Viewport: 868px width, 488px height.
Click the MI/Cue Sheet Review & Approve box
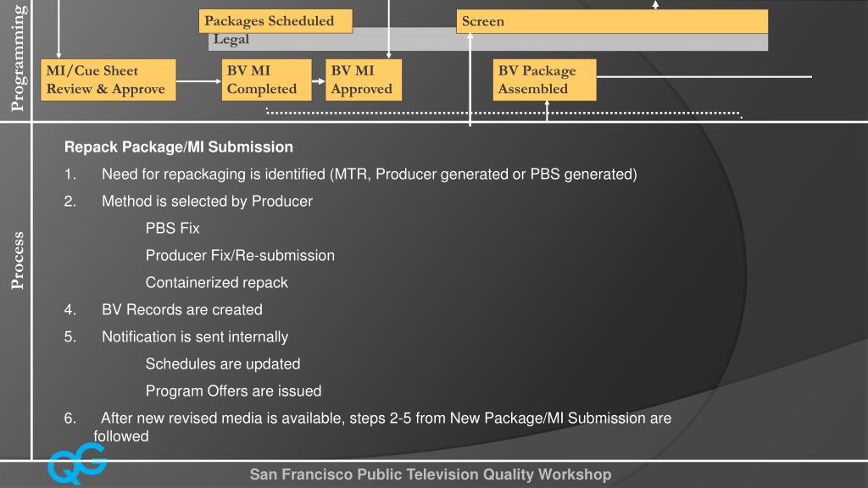coord(108,80)
